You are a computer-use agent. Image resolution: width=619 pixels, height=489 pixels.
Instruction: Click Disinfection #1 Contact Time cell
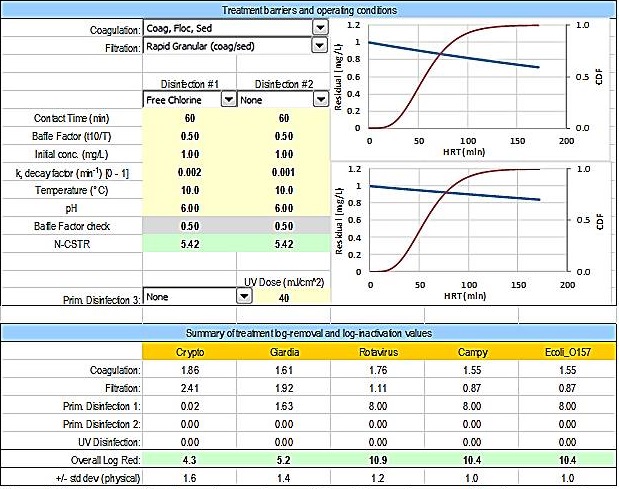[x=189, y=118]
